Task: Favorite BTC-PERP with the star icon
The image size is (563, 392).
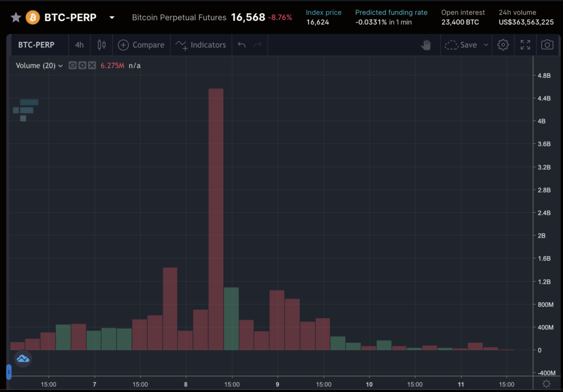Action: 16,18
